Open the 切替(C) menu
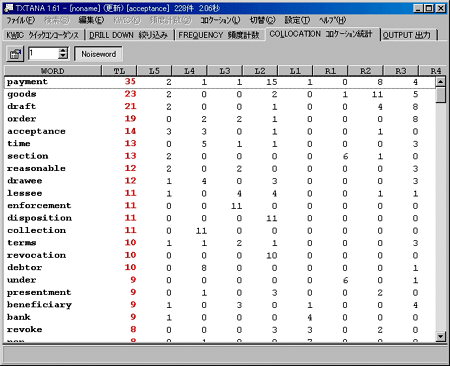This screenshot has width=450, height=366. pyautogui.click(x=263, y=20)
